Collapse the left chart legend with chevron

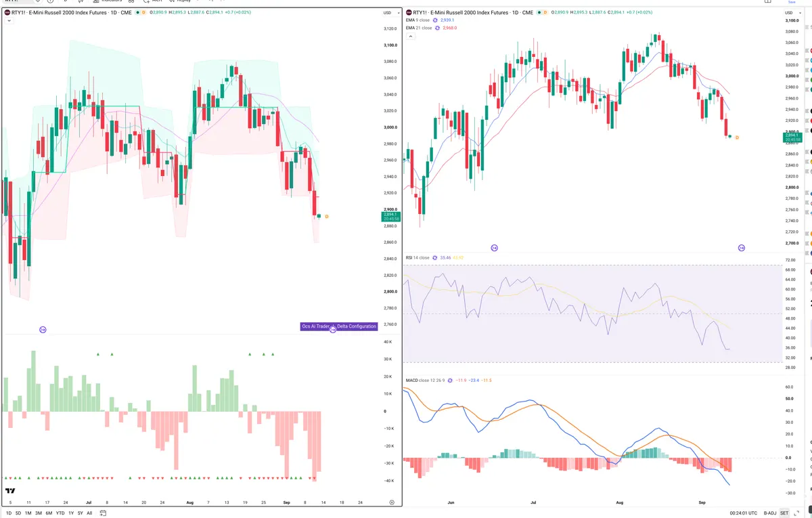tap(8, 21)
